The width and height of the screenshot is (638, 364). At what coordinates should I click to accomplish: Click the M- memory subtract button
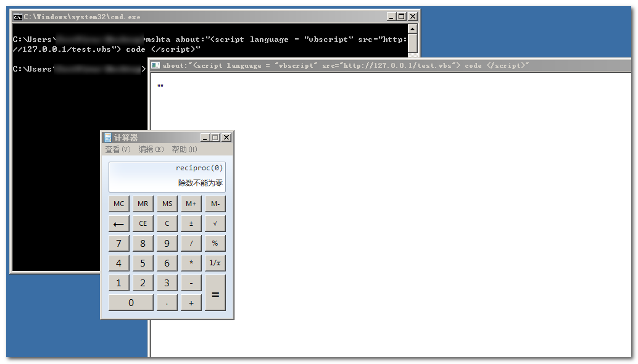pos(215,204)
